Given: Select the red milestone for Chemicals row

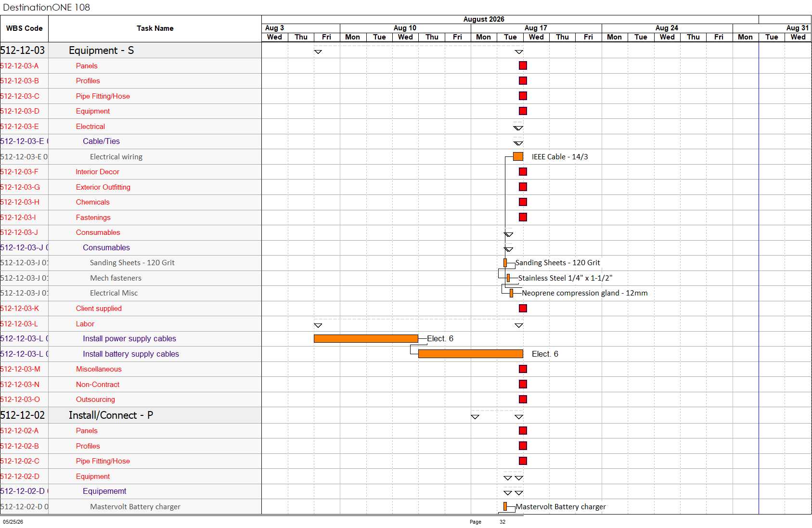Looking at the screenshot, I should pos(523,202).
